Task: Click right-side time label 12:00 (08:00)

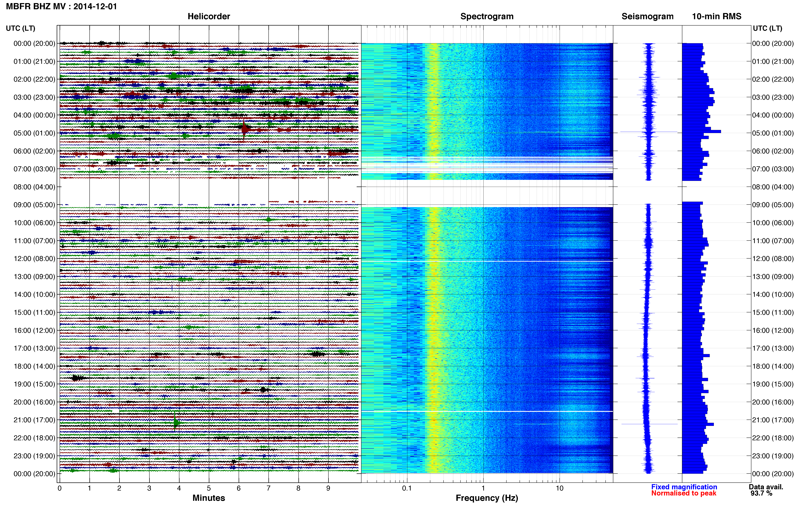Action: coord(773,259)
